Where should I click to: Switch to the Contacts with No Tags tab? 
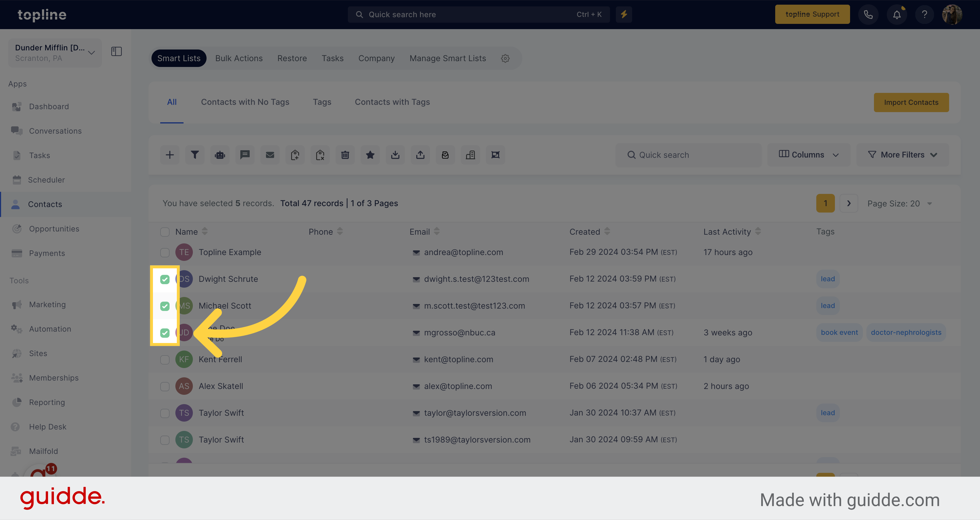click(x=245, y=102)
